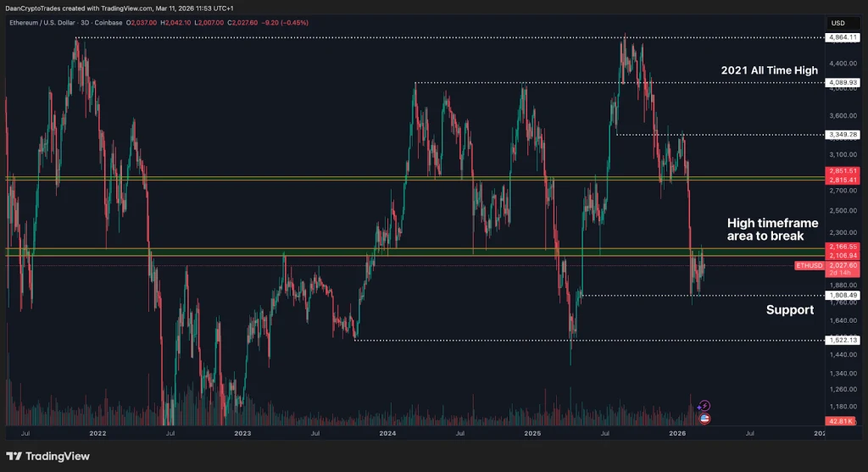Click the DaanCryptoTrades created-with header text
Screen dimensions: 868x472
tap(119, 8)
